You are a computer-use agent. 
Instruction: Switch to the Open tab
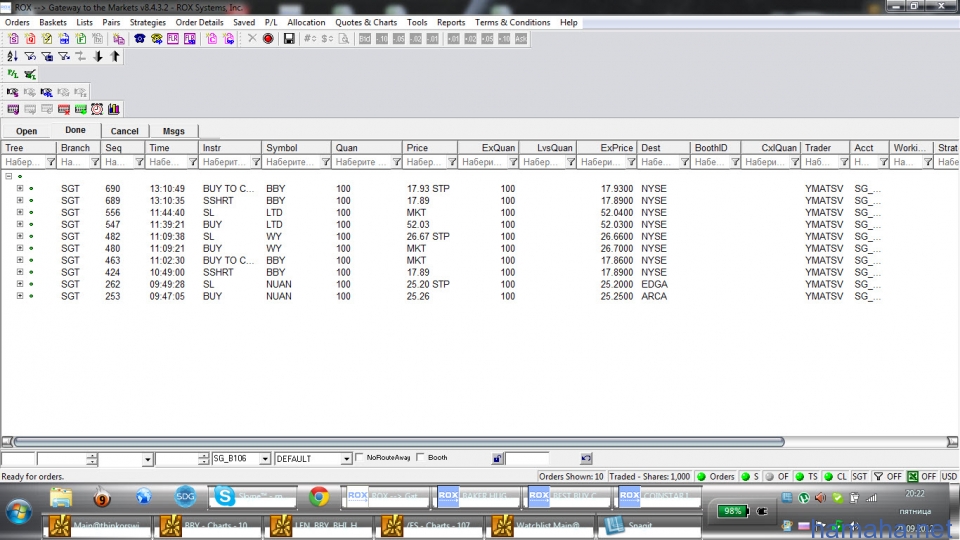(x=26, y=131)
